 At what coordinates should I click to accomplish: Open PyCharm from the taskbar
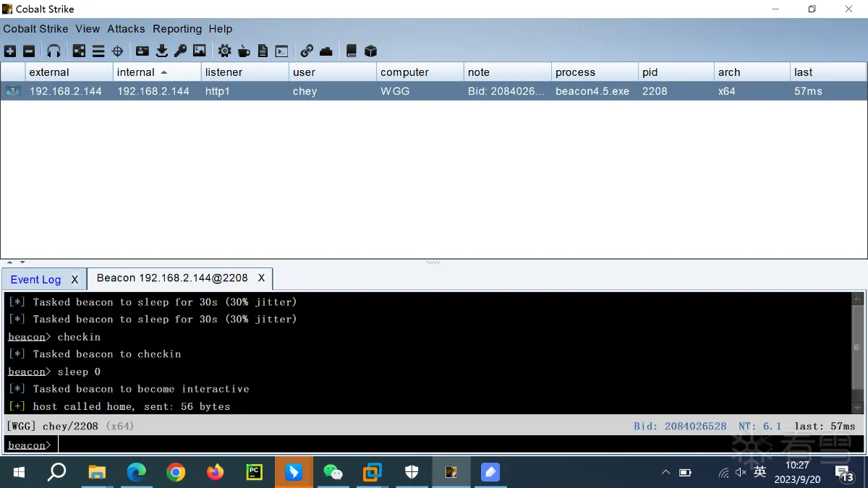pyautogui.click(x=254, y=472)
